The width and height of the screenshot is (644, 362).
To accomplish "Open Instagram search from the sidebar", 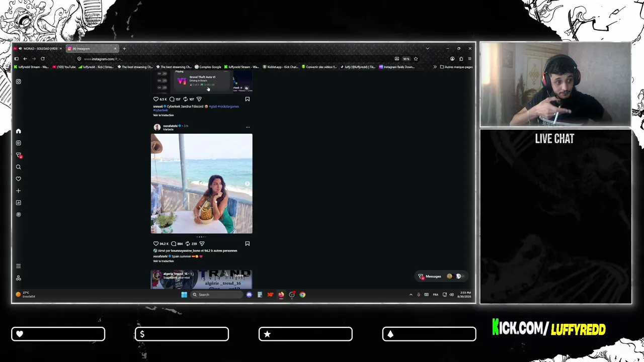I will point(19,167).
